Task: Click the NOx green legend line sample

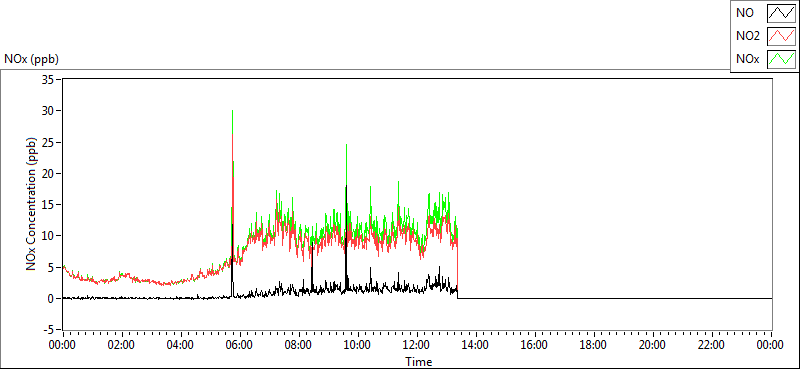Action: point(781,59)
